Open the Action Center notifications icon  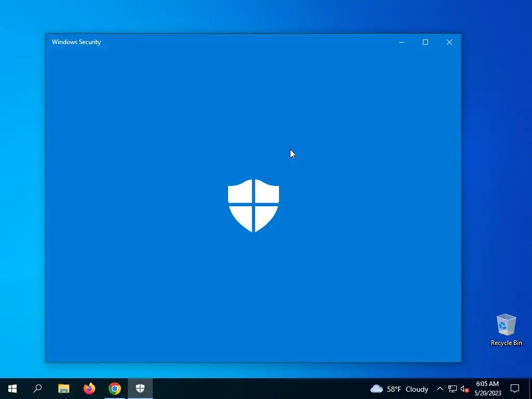[515, 389]
